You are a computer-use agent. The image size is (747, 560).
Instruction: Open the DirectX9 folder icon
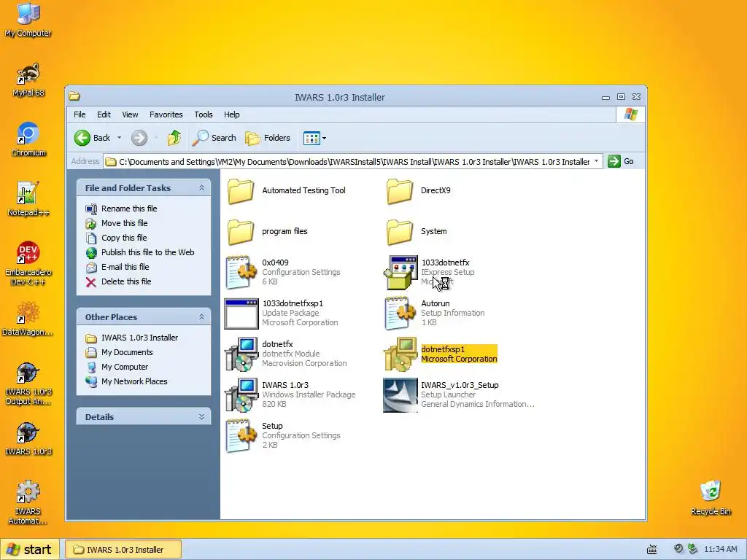pos(400,191)
